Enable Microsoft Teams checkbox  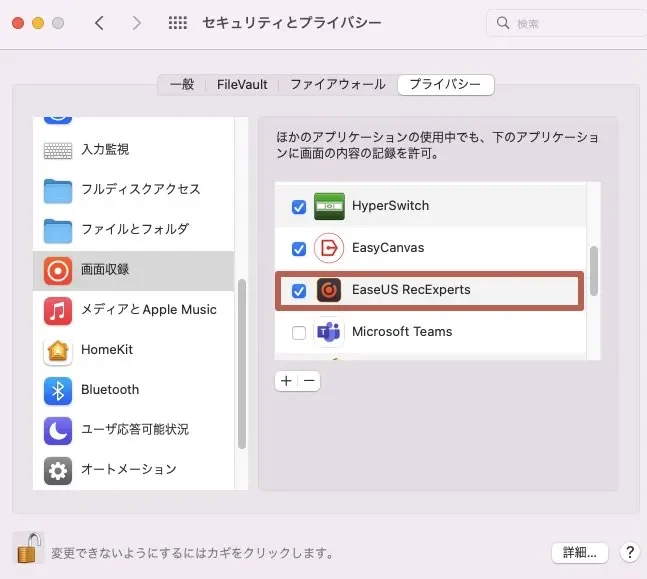click(298, 333)
